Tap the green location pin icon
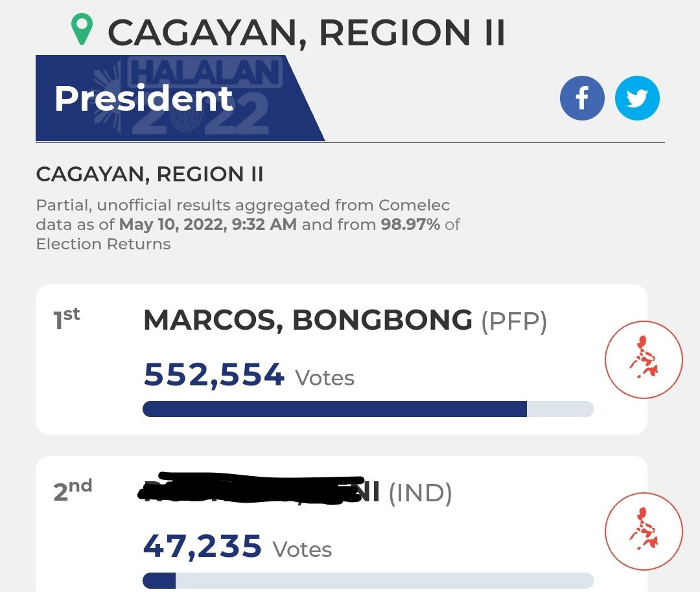This screenshot has width=700, height=592. coord(82,29)
